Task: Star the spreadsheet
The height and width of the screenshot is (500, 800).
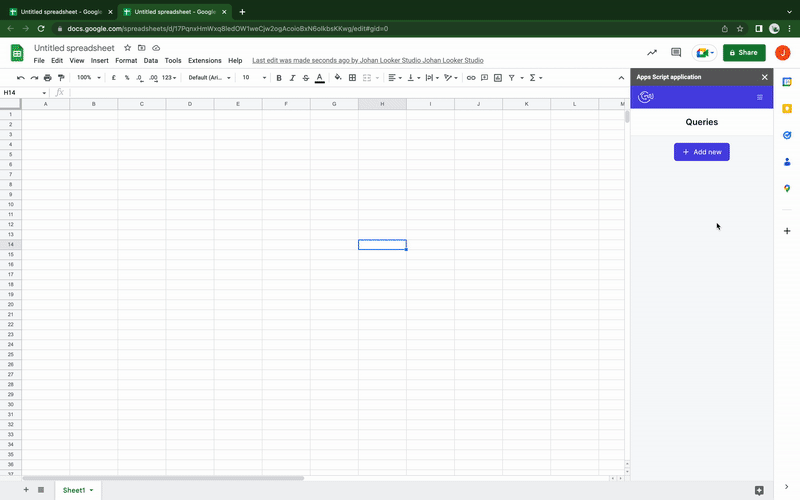Action: coord(128,48)
